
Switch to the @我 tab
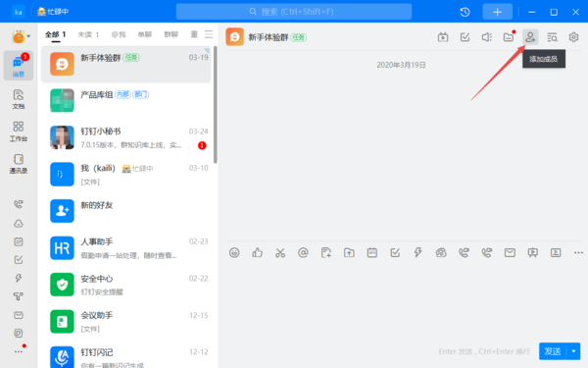[119, 34]
